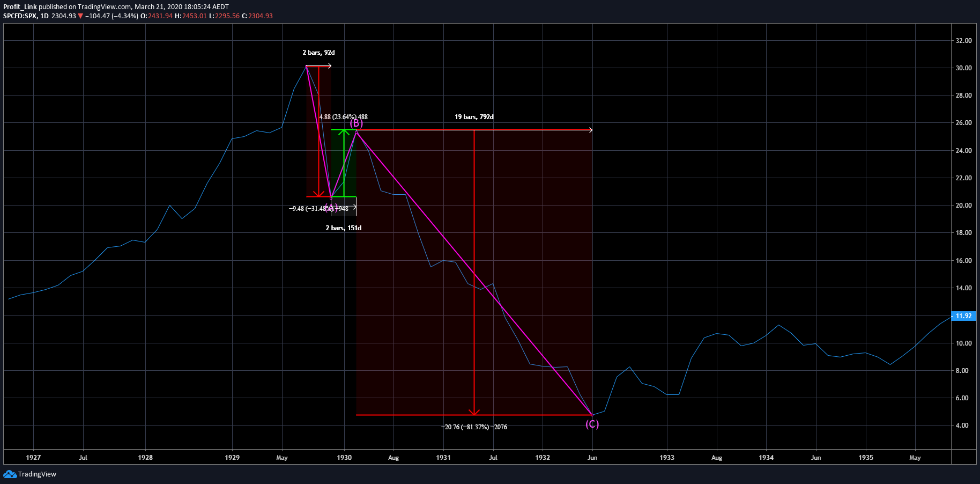The image size is (980, 484).
Task: Click the 1932 time axis label
Action: pyautogui.click(x=543, y=458)
